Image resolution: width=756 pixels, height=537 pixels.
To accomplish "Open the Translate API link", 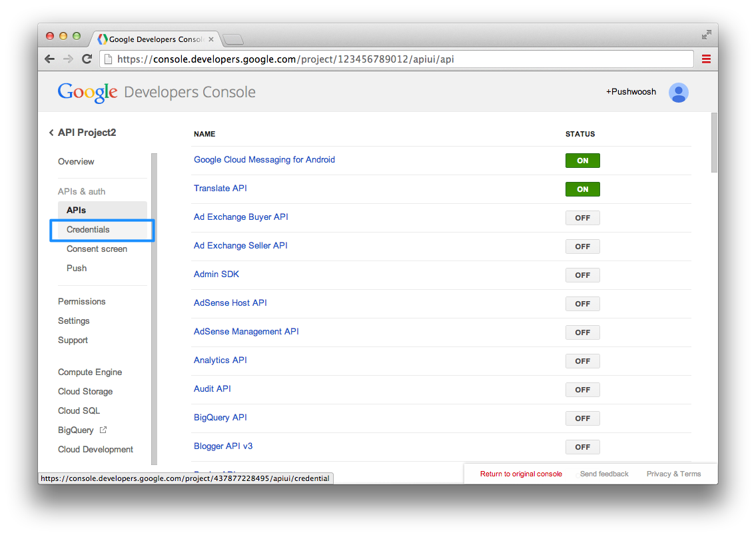I will coord(220,188).
